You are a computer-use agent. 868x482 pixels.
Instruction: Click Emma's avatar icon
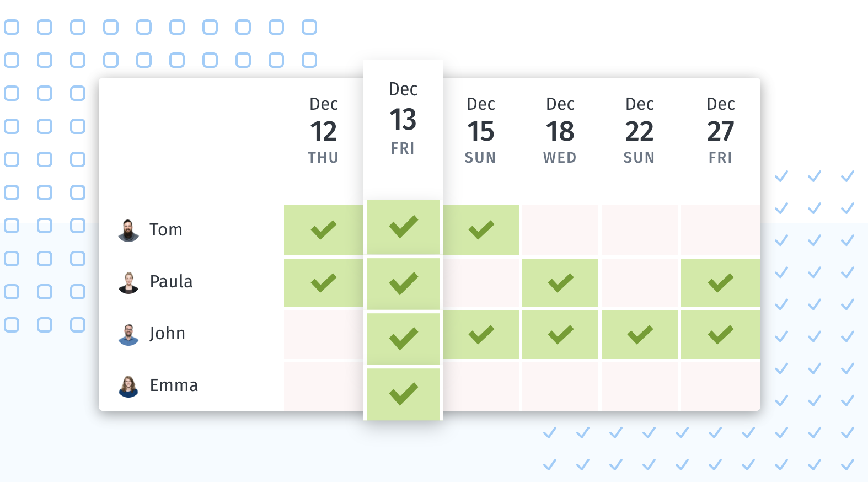coord(128,386)
